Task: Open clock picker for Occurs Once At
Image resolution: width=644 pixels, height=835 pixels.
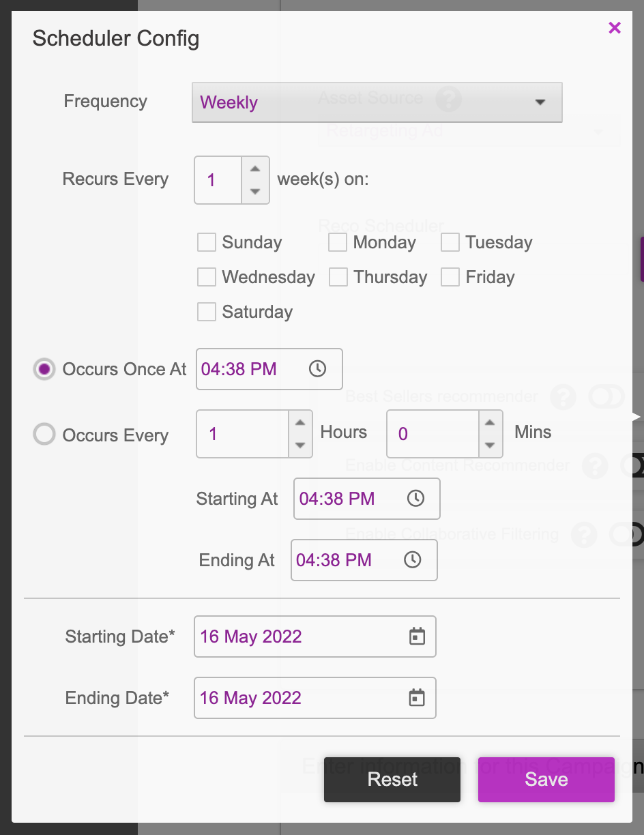Action: pos(317,369)
